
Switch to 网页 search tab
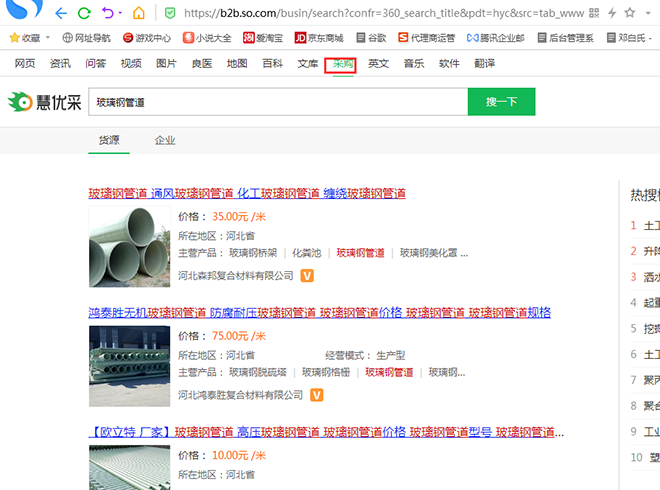coord(25,64)
